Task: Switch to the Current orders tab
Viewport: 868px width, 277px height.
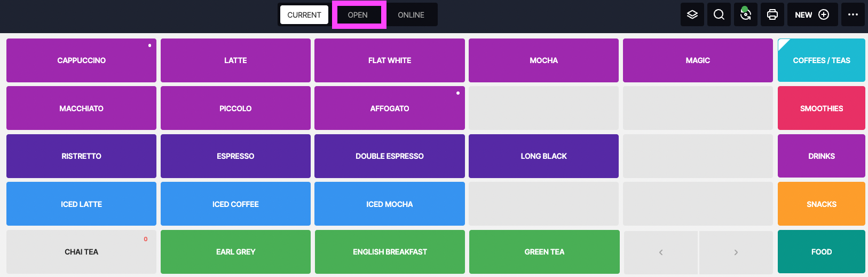Action: click(x=304, y=15)
